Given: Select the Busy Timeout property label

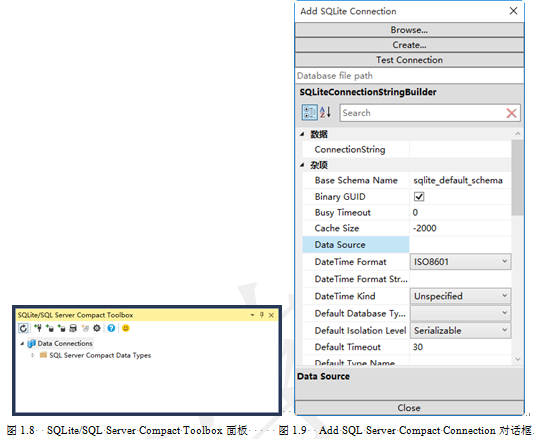Looking at the screenshot, I should 343,213.
